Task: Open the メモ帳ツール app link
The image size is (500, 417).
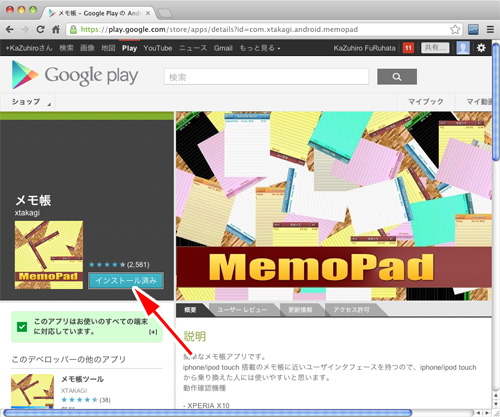Action: (82, 379)
